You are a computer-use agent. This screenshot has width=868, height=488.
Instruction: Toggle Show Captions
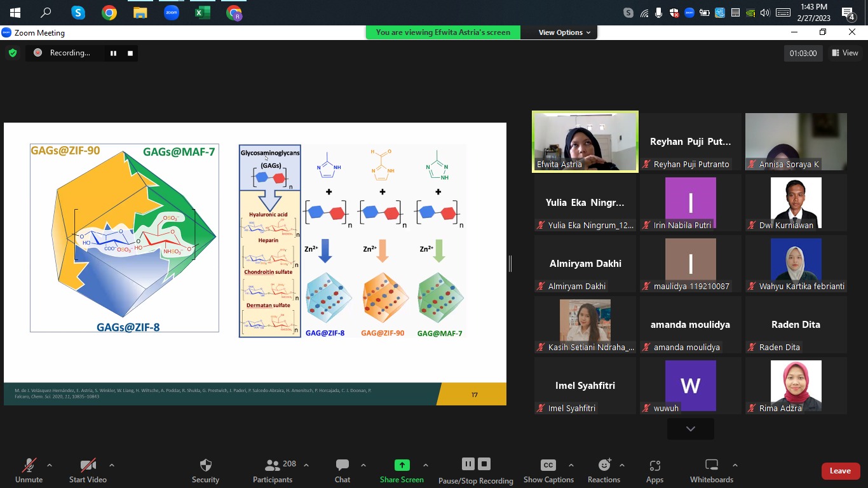pos(548,466)
